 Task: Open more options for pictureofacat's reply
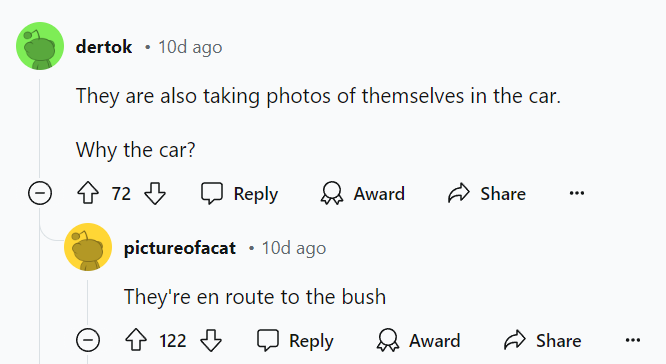tap(633, 340)
